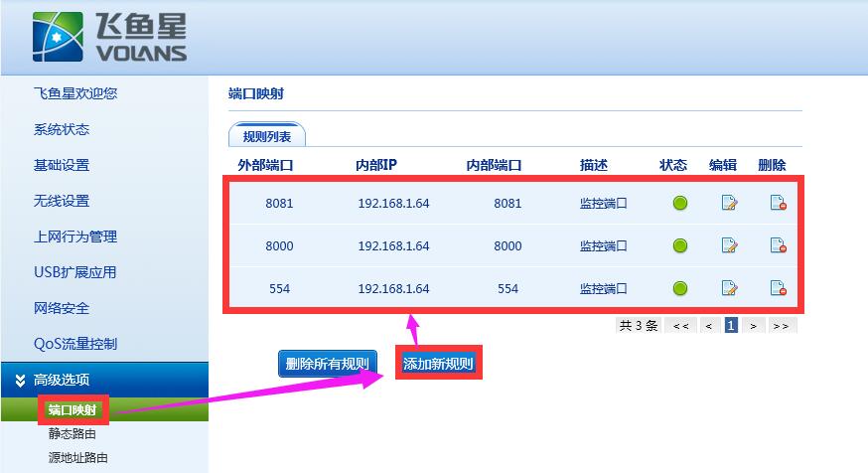Screen dimensions: 868x473
Task: Click the 内部IP column header
Action: pyautogui.click(x=376, y=165)
